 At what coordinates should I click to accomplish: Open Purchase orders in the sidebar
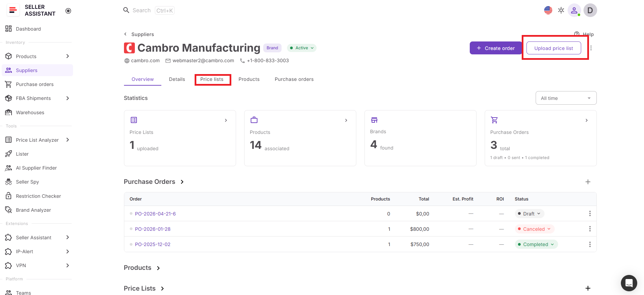35,84
